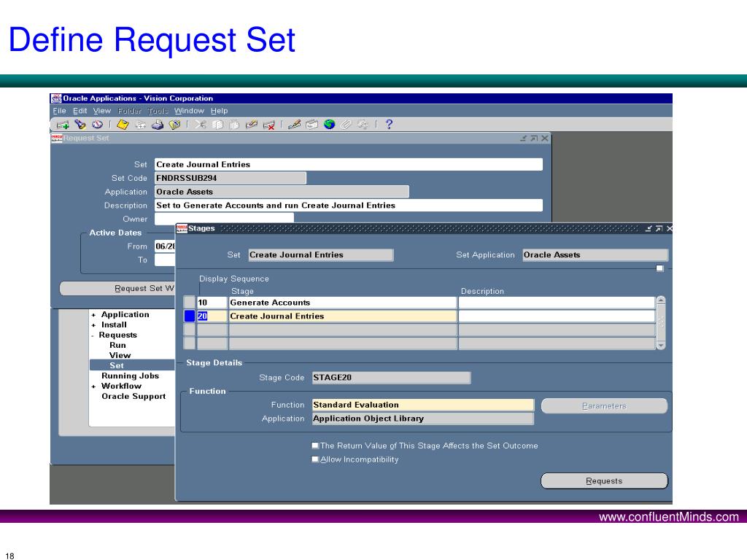
Task: Expand the Application navigator node
Action: click(94, 315)
